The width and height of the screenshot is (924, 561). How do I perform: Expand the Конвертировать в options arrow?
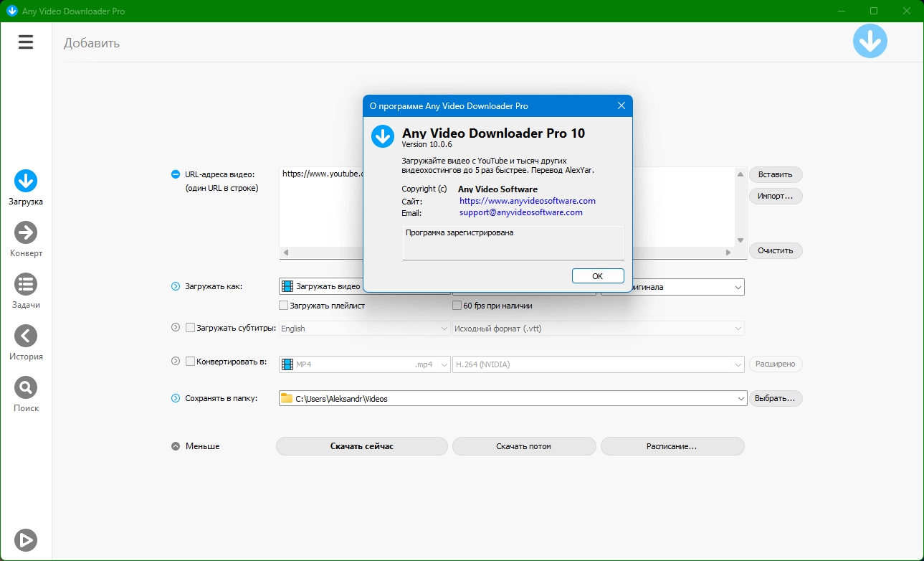[176, 362]
